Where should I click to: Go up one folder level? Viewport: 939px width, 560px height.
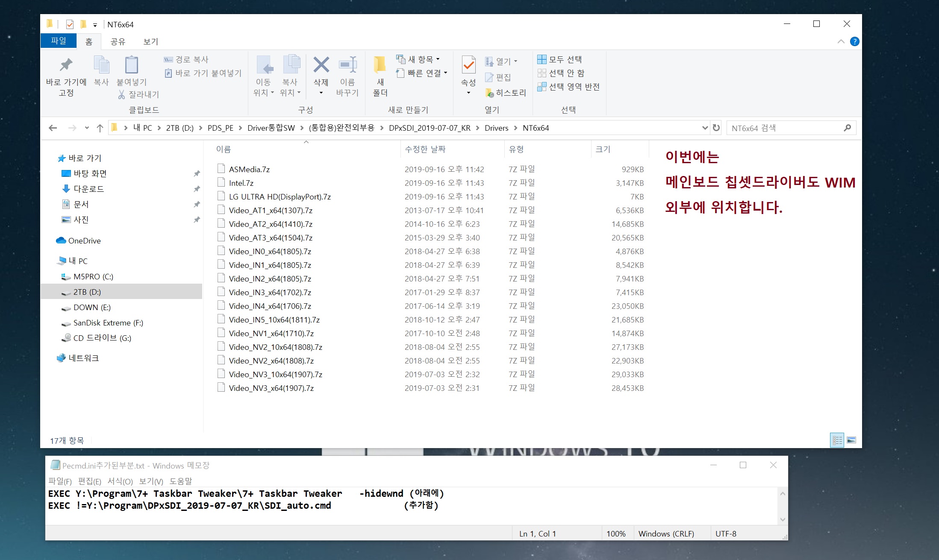[100, 128]
